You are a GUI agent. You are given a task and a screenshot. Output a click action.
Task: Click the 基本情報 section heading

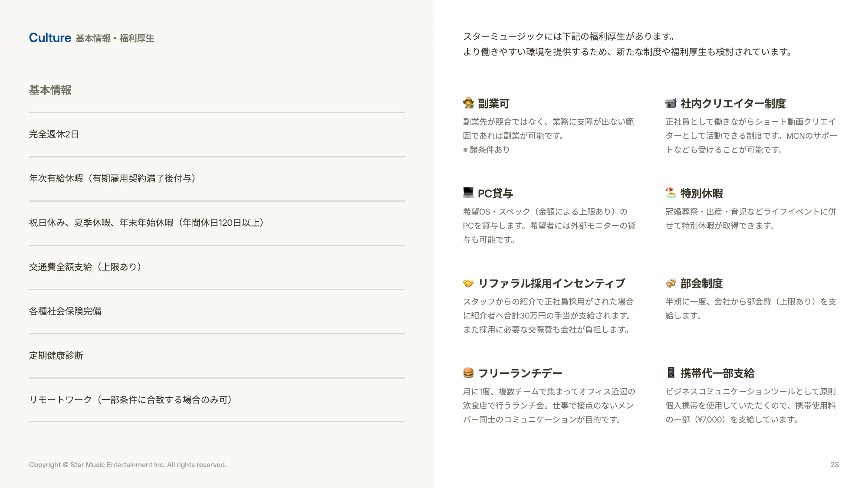(50, 90)
